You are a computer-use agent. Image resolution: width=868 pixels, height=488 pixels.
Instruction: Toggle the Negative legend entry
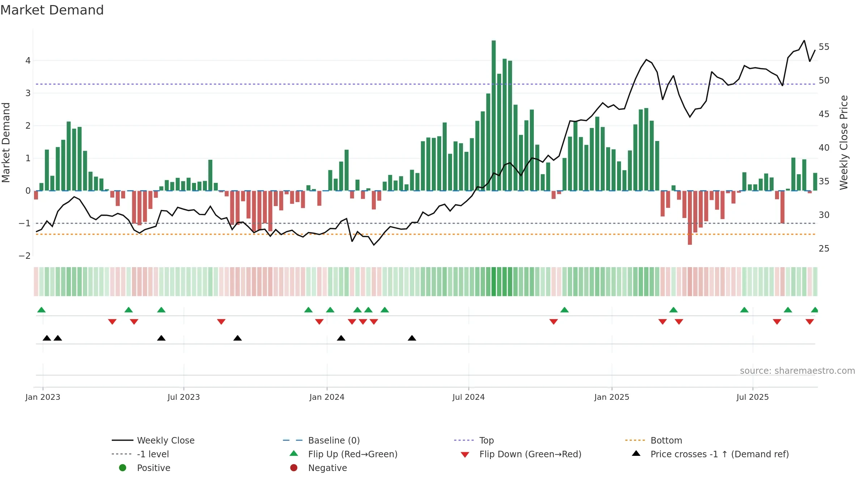pyautogui.click(x=318, y=468)
